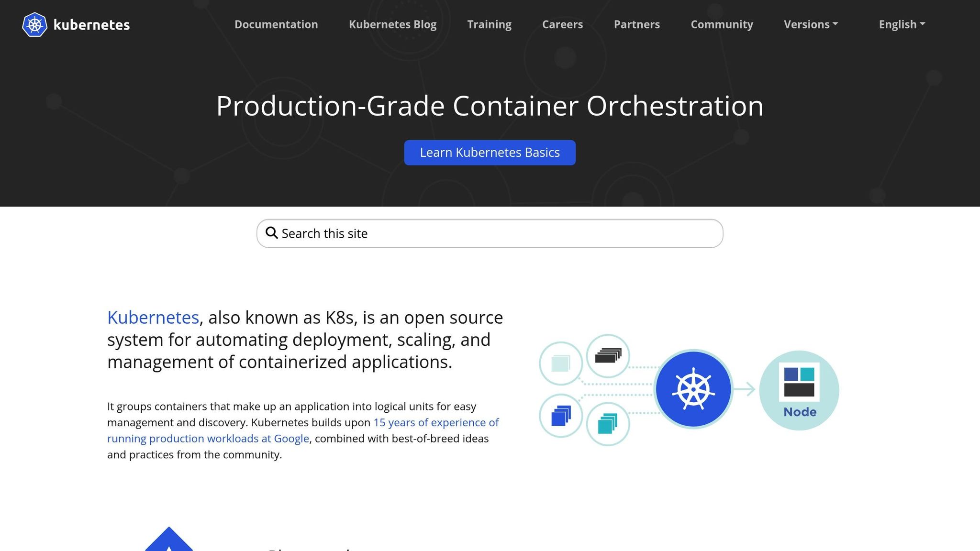Open the 15 years of experience link
This screenshot has height=551, width=980.
[436, 422]
